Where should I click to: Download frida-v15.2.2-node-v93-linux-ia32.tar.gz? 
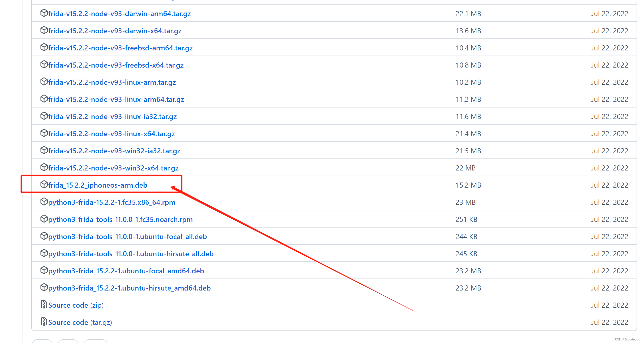coord(113,116)
